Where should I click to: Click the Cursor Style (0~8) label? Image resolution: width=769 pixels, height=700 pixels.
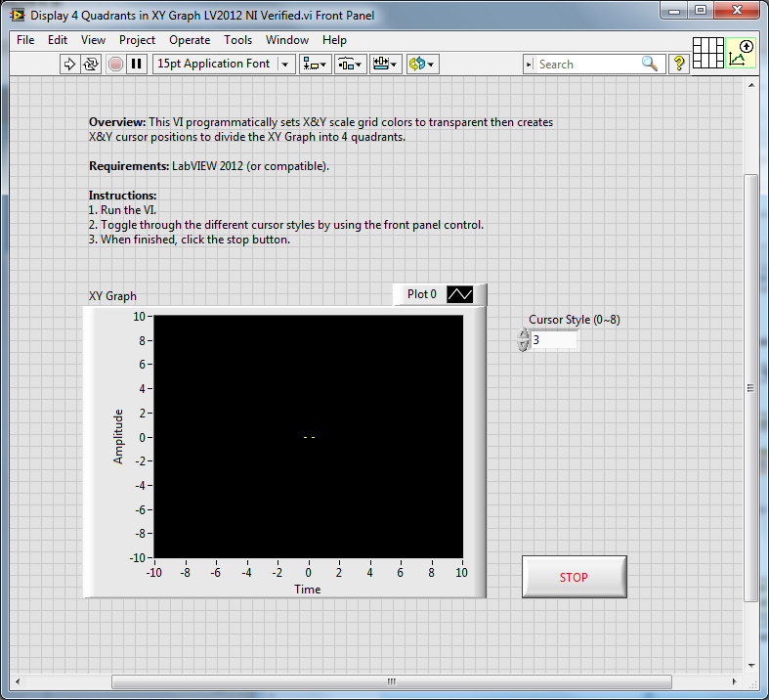pyautogui.click(x=575, y=320)
